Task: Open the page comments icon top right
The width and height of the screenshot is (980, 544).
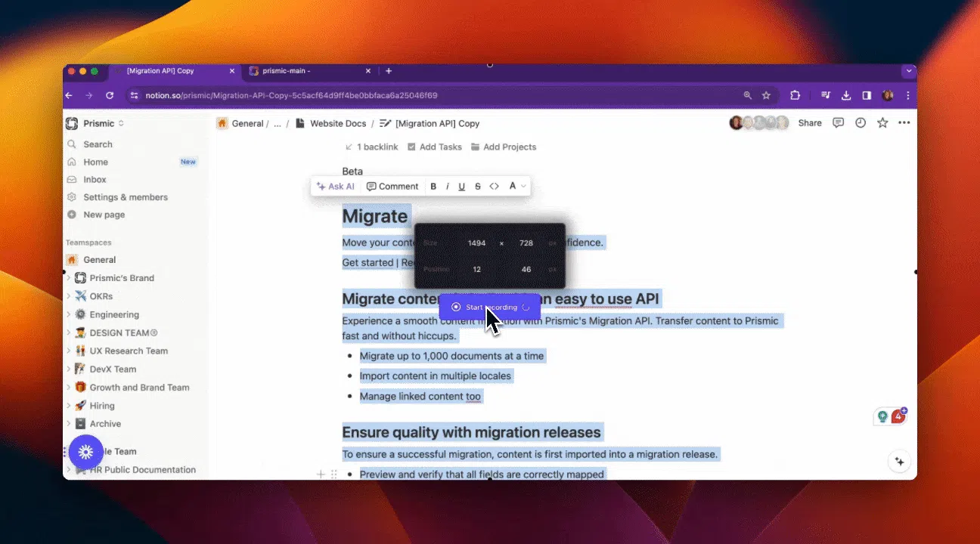Action: click(x=838, y=122)
